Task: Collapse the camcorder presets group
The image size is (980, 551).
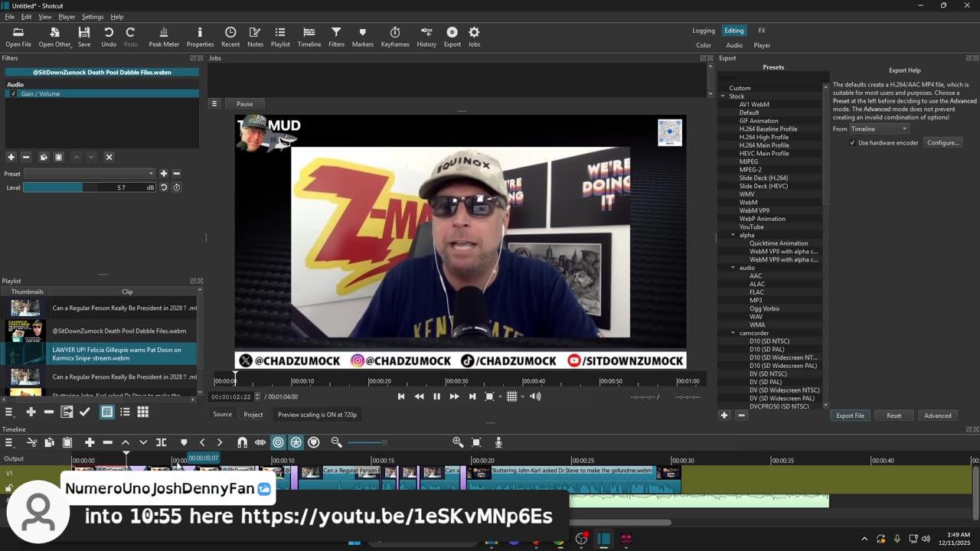Action: pyautogui.click(x=733, y=333)
